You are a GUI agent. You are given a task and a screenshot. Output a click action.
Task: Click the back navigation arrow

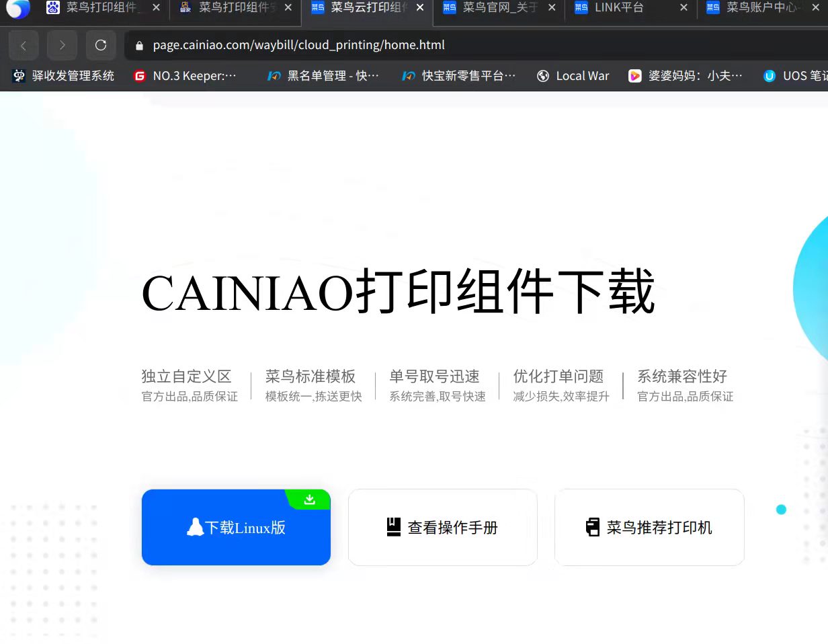(24, 45)
